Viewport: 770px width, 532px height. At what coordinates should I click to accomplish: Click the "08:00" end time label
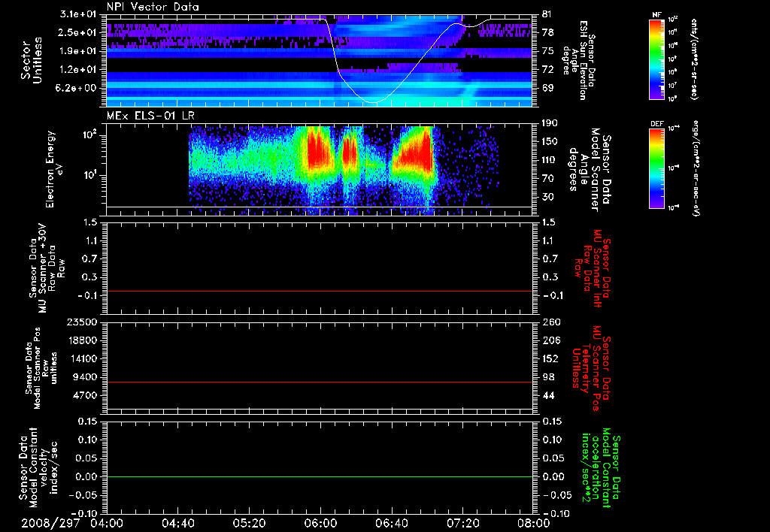click(534, 524)
